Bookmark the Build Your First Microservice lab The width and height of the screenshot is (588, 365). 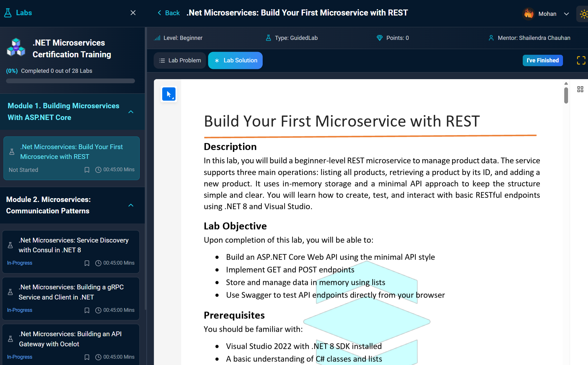tap(87, 170)
